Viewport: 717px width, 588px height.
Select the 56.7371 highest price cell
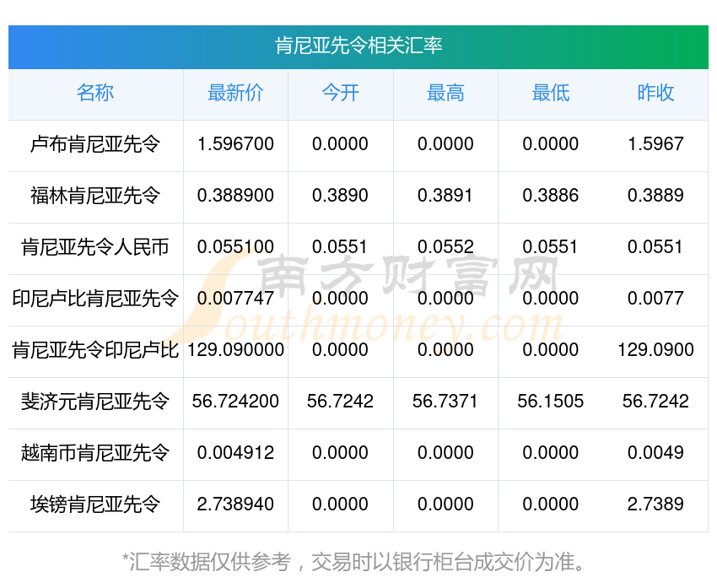(445, 402)
